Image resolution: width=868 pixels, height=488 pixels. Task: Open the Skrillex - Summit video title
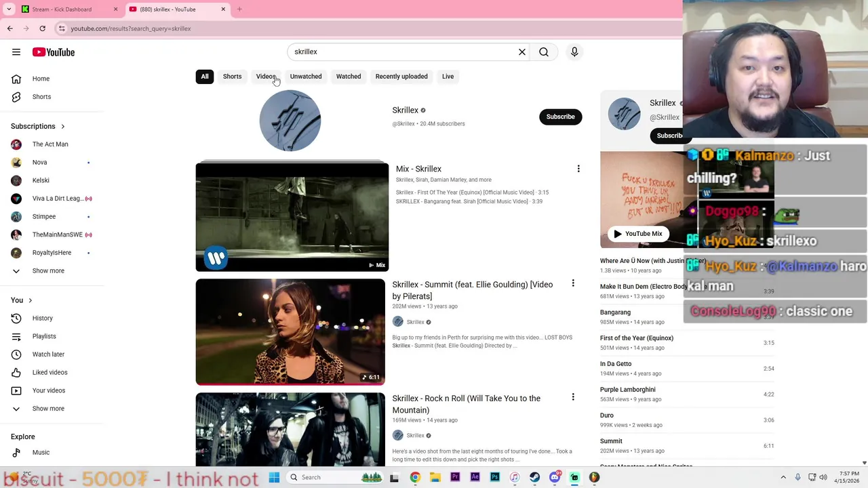tap(472, 290)
